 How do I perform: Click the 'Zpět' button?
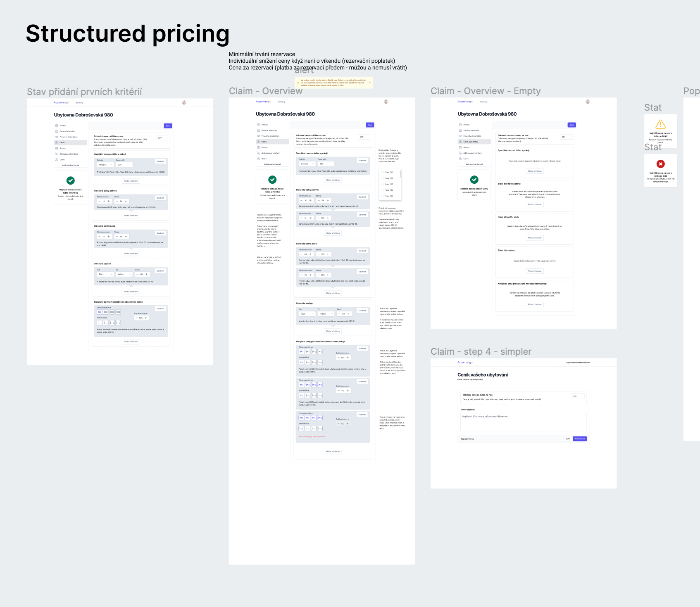[568, 439]
